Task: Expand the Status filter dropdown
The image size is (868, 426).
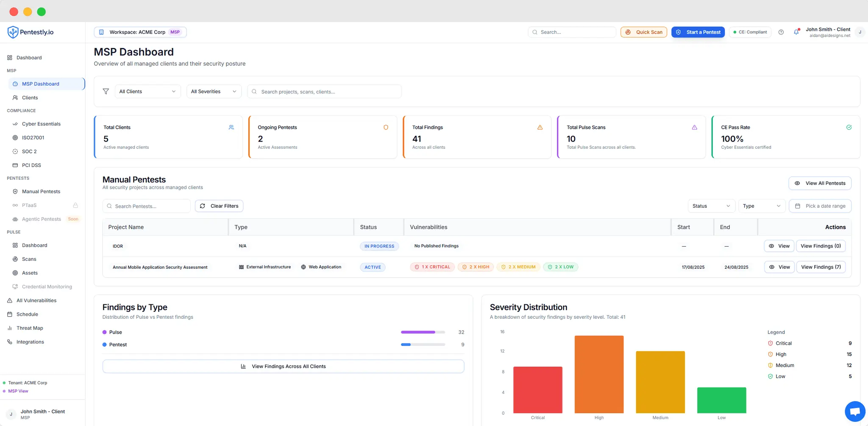Action: [x=711, y=206]
